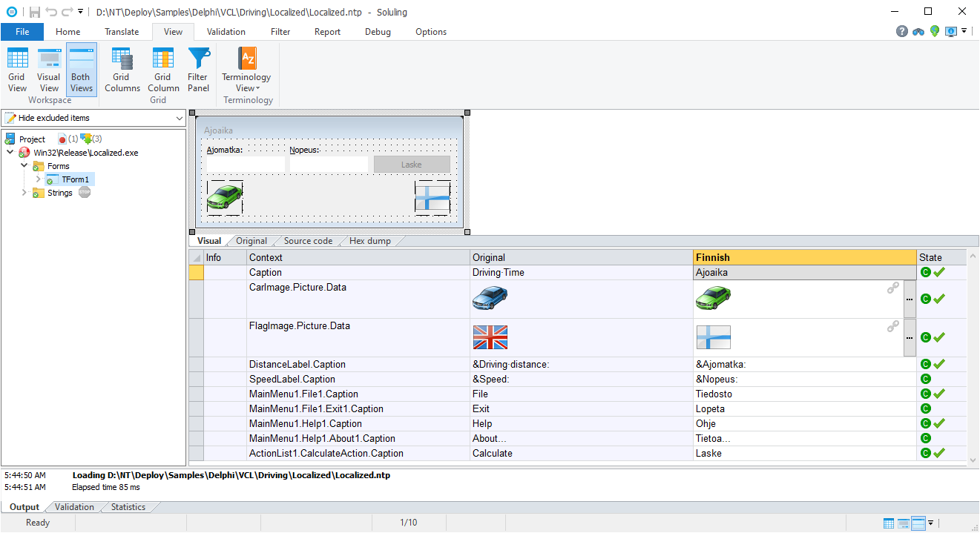This screenshot has height=533, width=980.
Task: Open the dropdown arrow beside monitor info icon
Action: click(964, 31)
